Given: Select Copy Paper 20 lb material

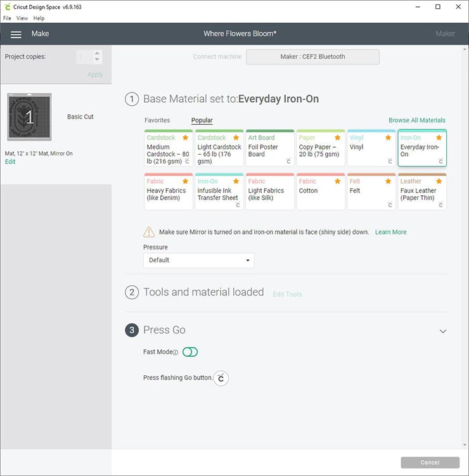Looking at the screenshot, I should tap(321, 148).
